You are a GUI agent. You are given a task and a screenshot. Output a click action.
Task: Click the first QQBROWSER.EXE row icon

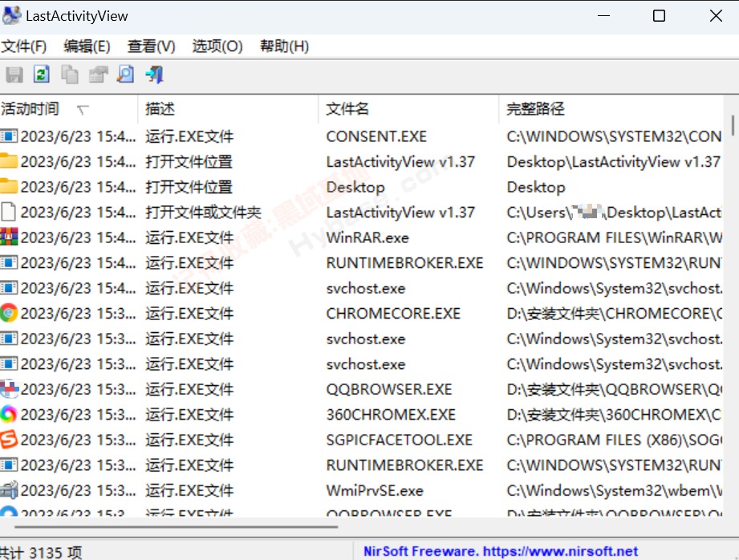click(x=9, y=389)
